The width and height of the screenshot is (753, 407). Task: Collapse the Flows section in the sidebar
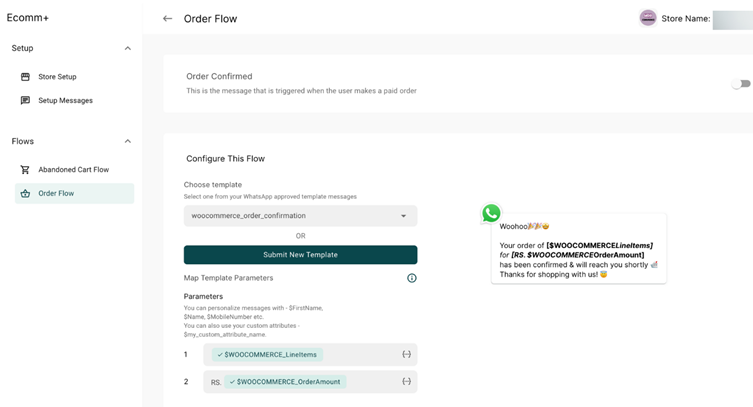click(x=128, y=141)
